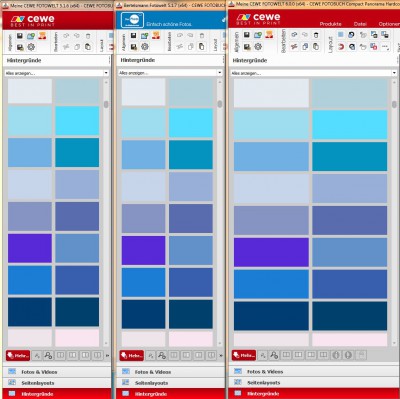Screen dimensions: 400x399
Task: Pick the violet purple swatch in left window
Action: [30, 248]
